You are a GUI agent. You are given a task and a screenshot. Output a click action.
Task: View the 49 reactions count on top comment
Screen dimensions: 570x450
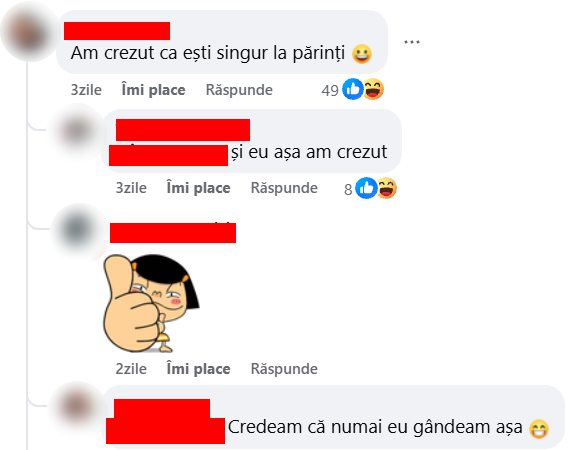click(x=330, y=91)
